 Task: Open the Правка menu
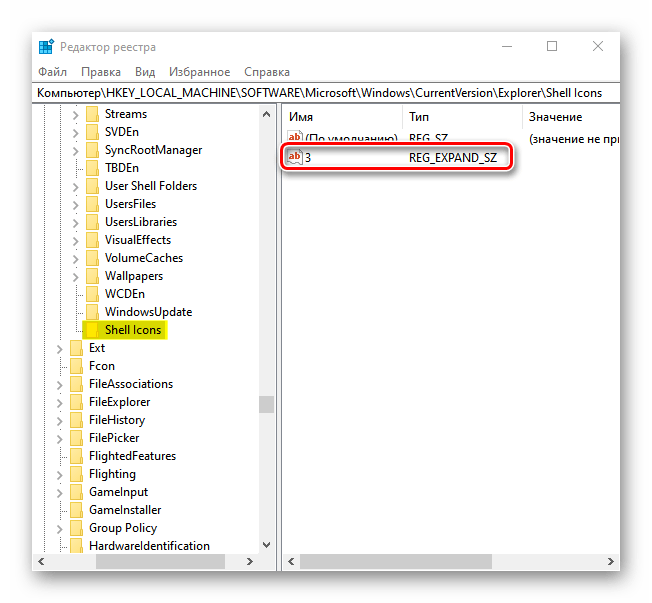(101, 72)
